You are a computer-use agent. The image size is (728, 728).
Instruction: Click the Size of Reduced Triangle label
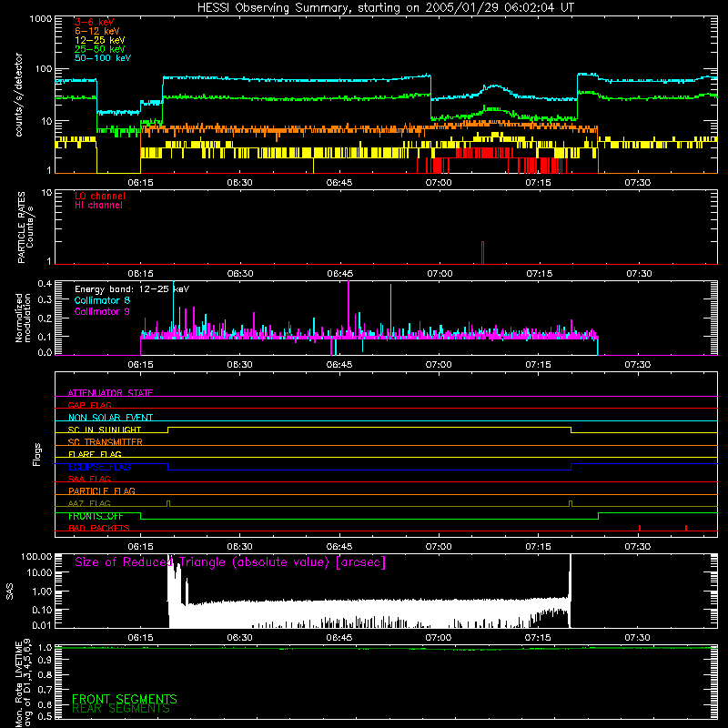tap(230, 562)
